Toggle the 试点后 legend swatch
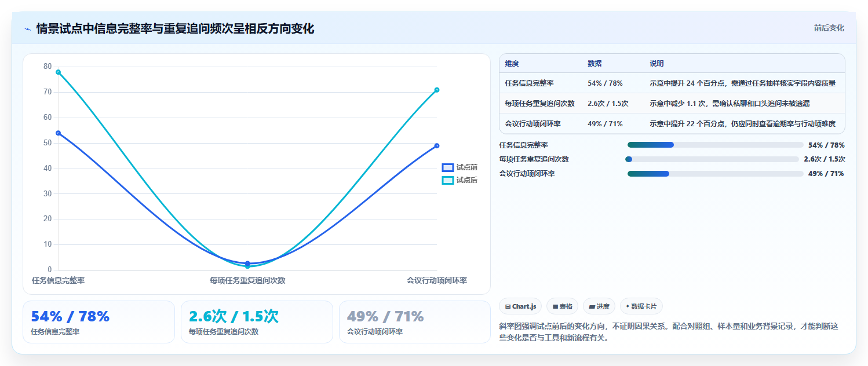This screenshot has height=366, width=868. (x=447, y=180)
